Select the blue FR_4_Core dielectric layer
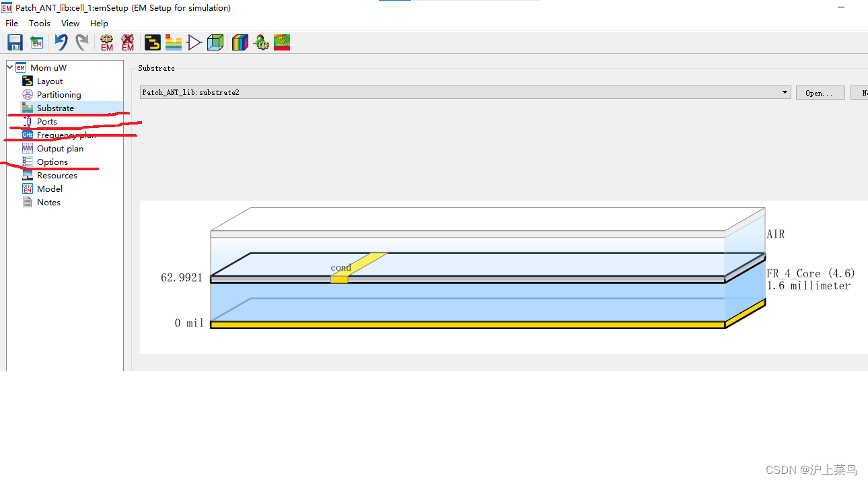The height and width of the screenshot is (482, 868). pos(468,302)
